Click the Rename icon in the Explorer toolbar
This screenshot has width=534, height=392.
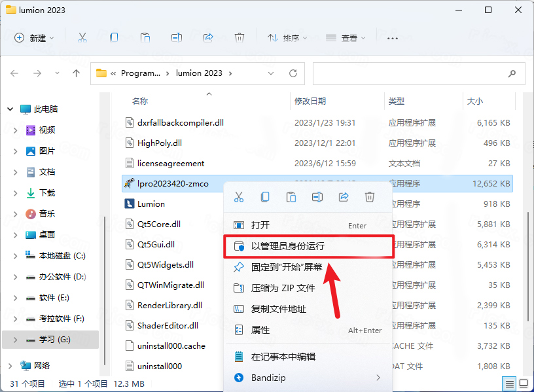(177, 37)
